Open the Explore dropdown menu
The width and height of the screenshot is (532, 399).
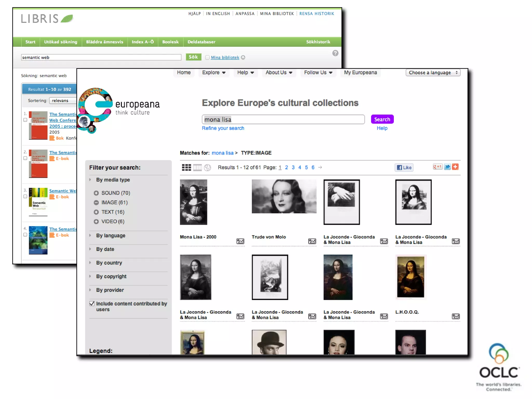214,72
